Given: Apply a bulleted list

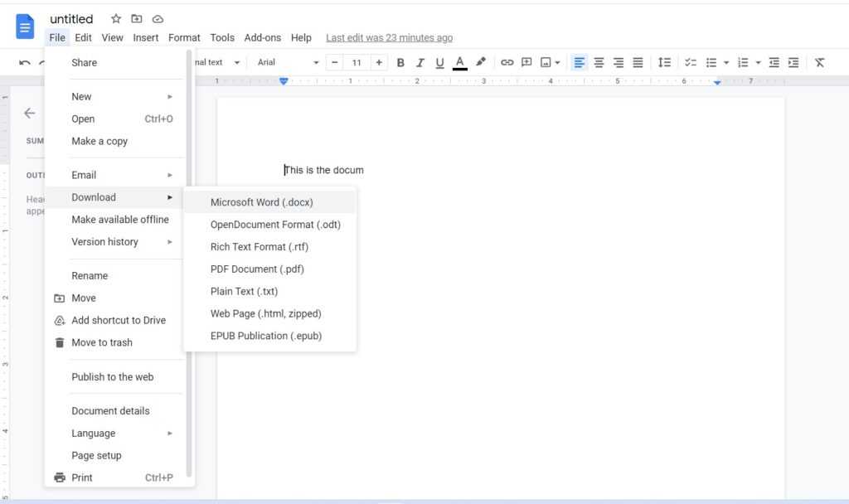Looking at the screenshot, I should [x=711, y=63].
